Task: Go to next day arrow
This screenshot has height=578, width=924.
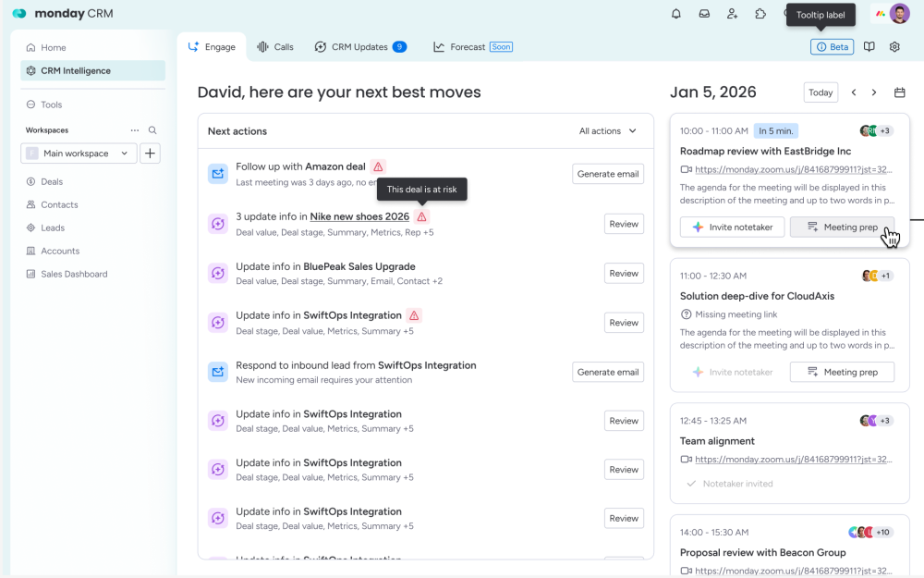Action: (874, 92)
